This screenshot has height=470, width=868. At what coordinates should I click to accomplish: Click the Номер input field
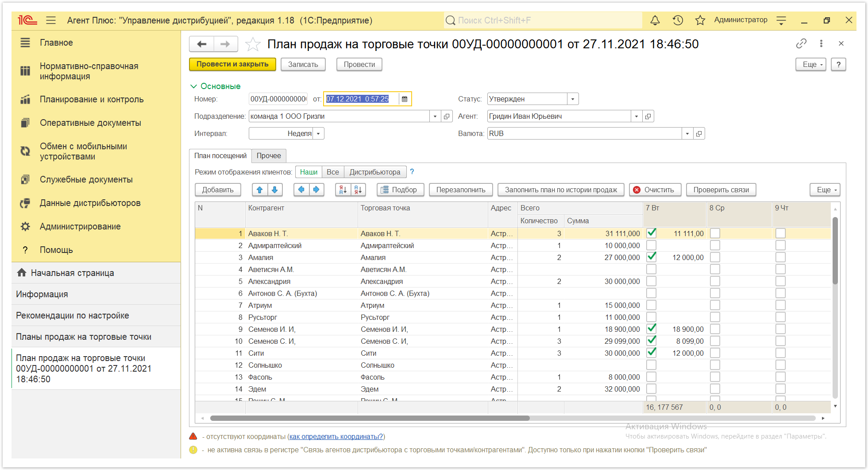tap(278, 99)
